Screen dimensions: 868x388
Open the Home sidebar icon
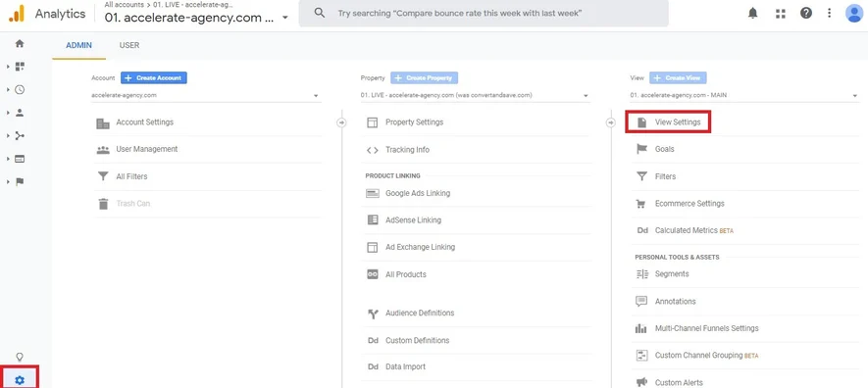point(20,43)
